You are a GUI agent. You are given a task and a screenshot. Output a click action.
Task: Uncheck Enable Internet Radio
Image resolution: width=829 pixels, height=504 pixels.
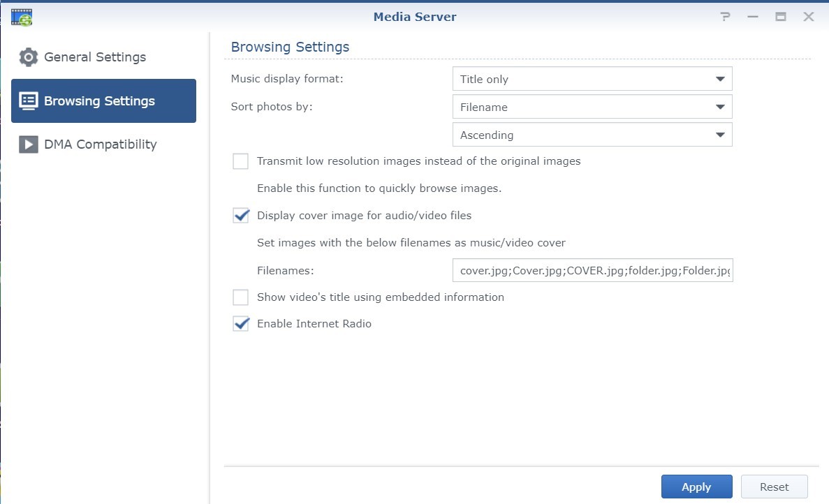point(240,324)
